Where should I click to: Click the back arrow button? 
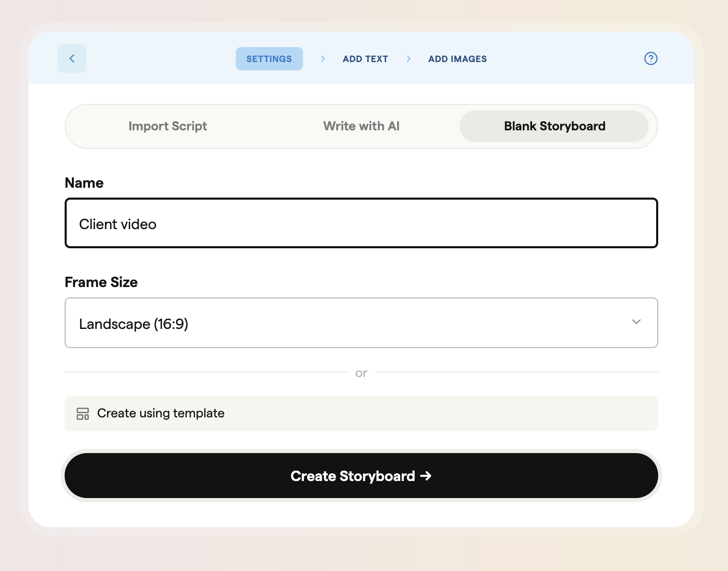72,58
